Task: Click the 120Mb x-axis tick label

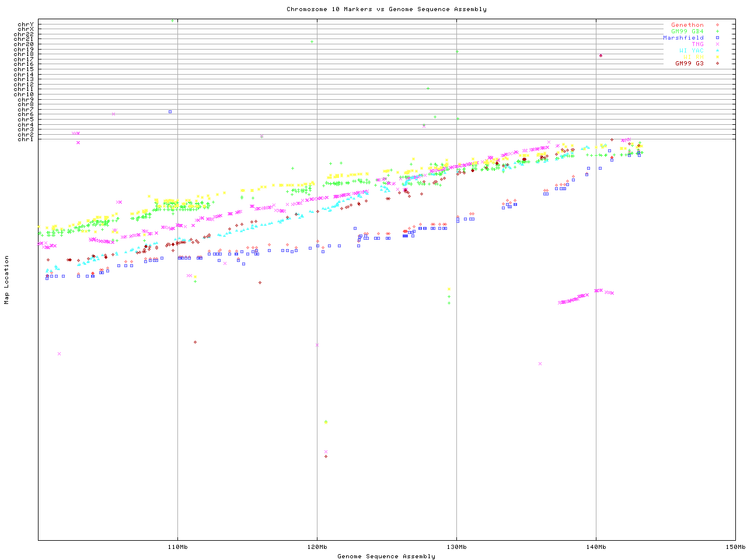Action: coord(317,547)
